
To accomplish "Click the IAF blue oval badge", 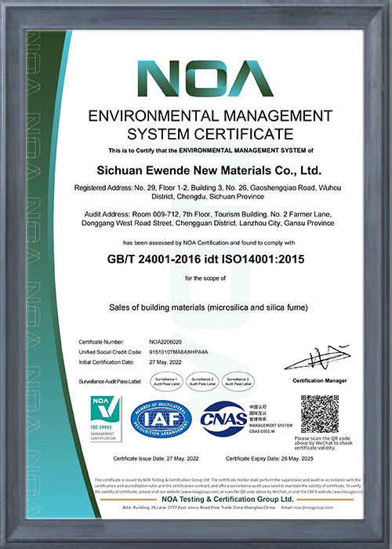I will (x=161, y=419).
